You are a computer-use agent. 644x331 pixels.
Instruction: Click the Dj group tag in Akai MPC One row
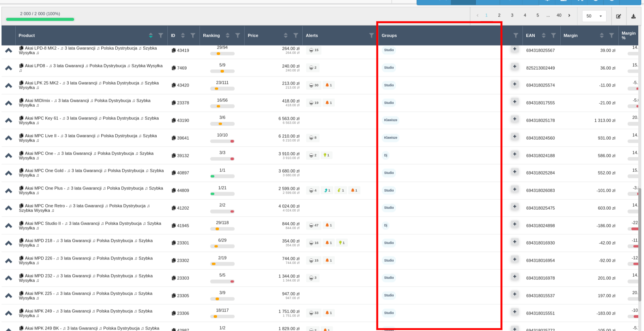(x=386, y=155)
